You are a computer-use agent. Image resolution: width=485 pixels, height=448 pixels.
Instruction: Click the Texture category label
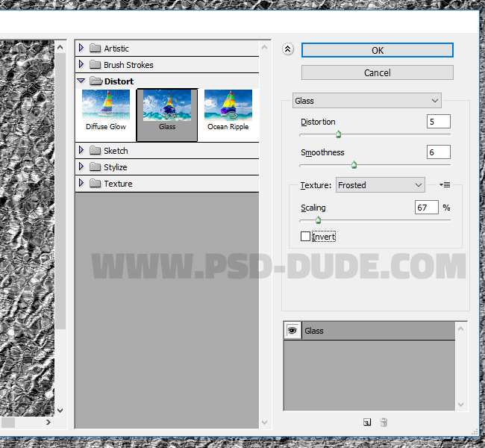[118, 184]
